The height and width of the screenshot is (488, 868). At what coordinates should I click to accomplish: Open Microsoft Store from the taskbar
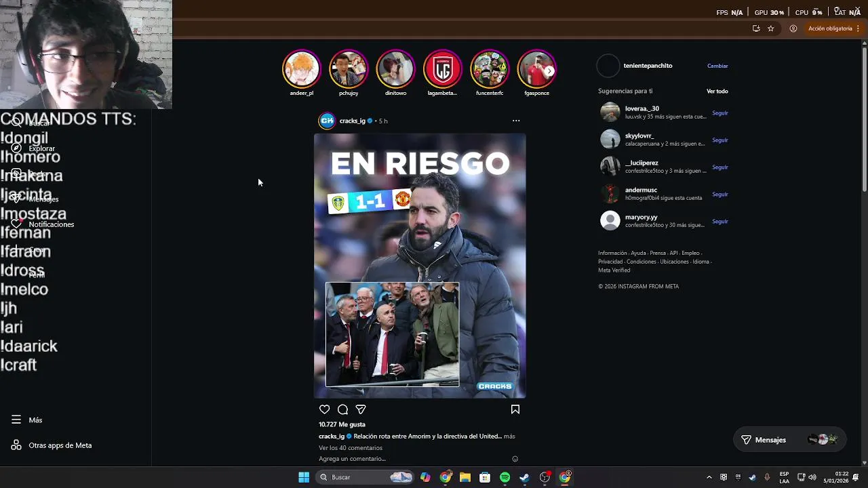(485, 477)
